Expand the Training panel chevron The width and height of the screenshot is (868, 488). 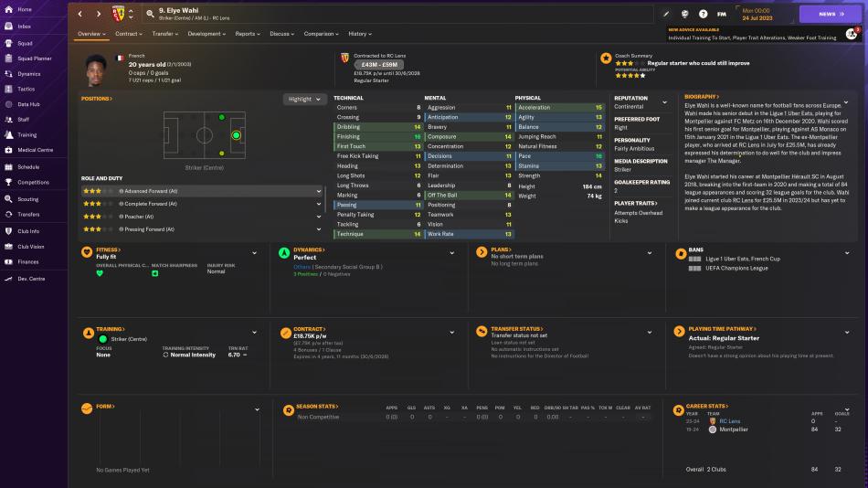point(255,333)
